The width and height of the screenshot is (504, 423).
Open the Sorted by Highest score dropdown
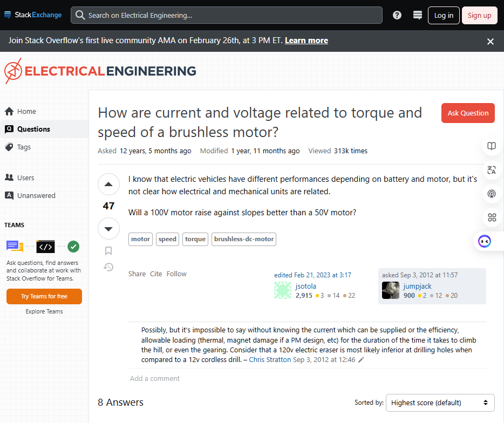(x=440, y=402)
